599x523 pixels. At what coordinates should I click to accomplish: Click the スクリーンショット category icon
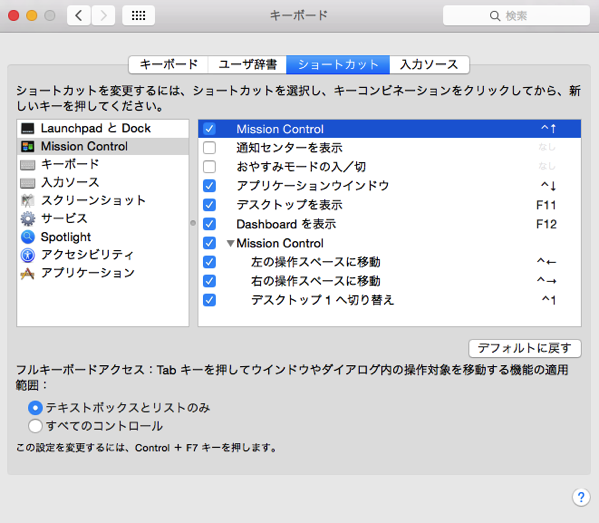[28, 201]
